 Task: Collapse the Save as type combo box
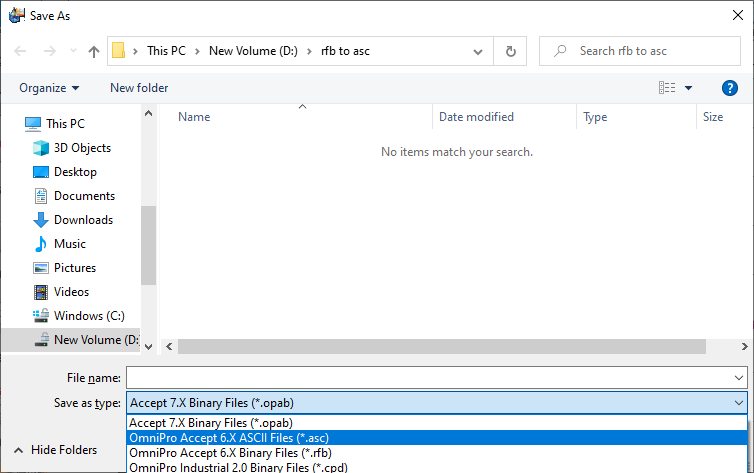[x=739, y=403]
